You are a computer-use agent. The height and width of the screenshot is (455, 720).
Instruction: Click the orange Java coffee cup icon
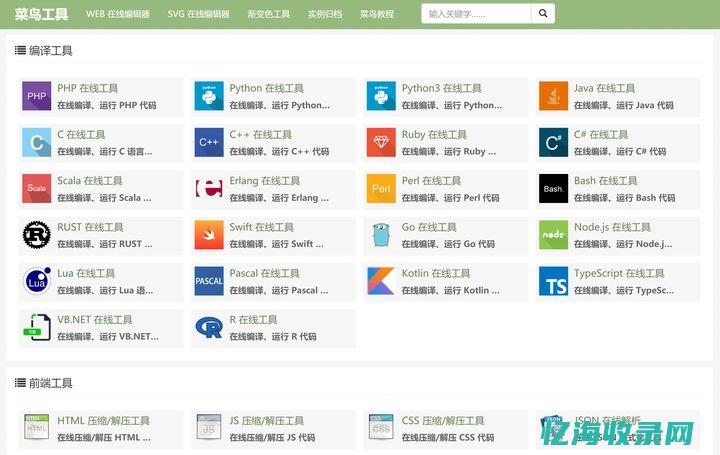[x=553, y=96]
